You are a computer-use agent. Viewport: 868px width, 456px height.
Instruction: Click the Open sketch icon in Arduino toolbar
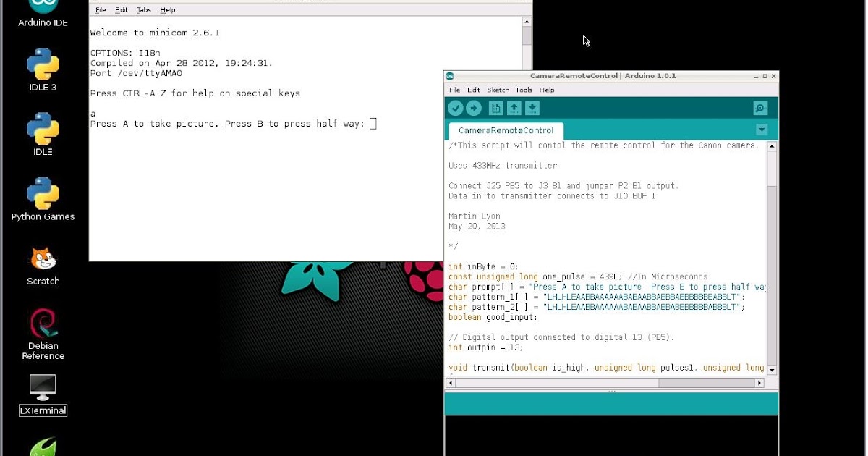pyautogui.click(x=514, y=107)
